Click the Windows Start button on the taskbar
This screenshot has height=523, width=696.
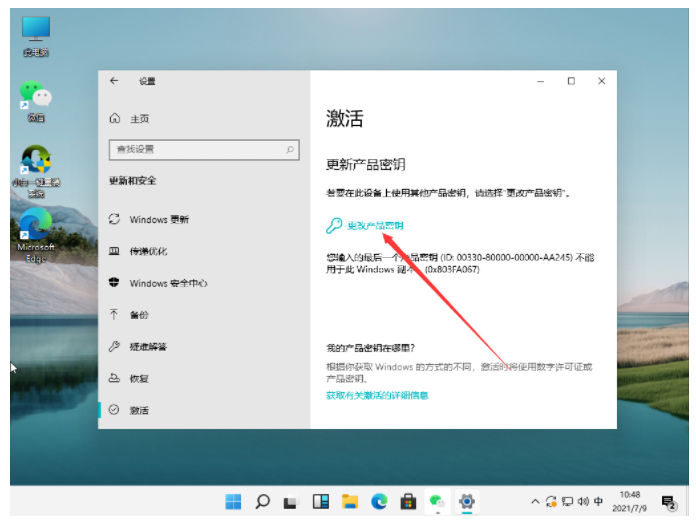[x=233, y=501]
